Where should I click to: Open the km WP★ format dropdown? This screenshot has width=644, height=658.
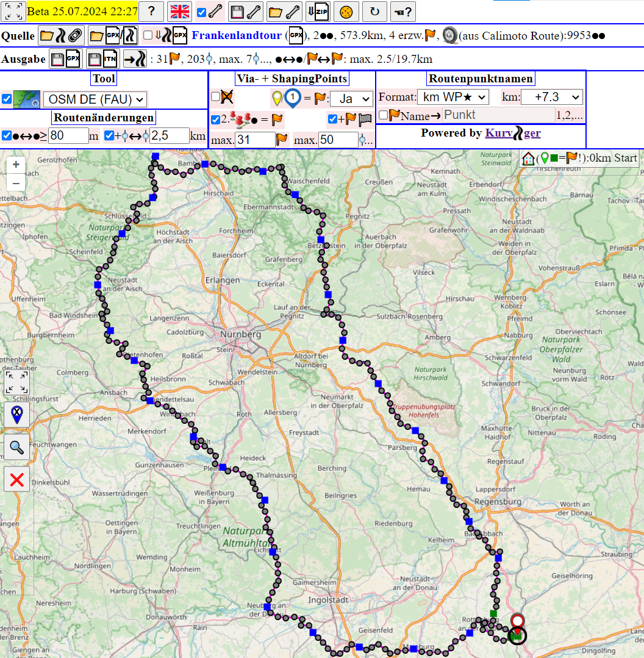click(x=453, y=97)
